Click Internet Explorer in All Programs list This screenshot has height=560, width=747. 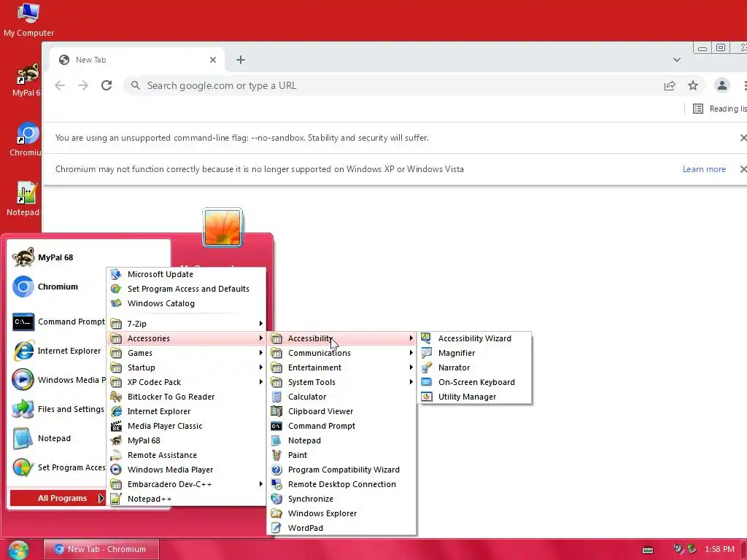(x=186, y=411)
